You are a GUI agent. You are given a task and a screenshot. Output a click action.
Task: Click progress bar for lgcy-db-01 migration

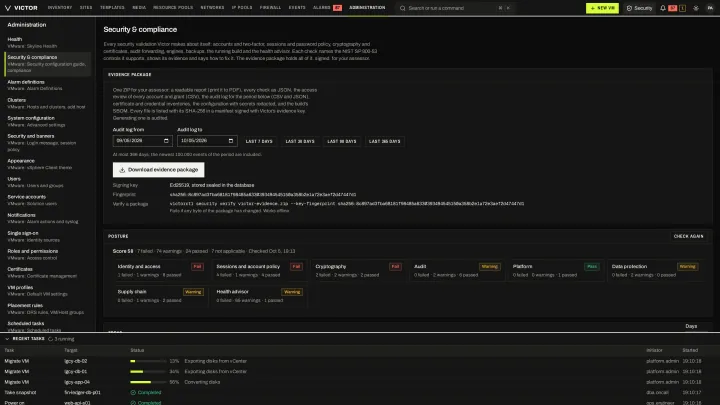pos(148,371)
